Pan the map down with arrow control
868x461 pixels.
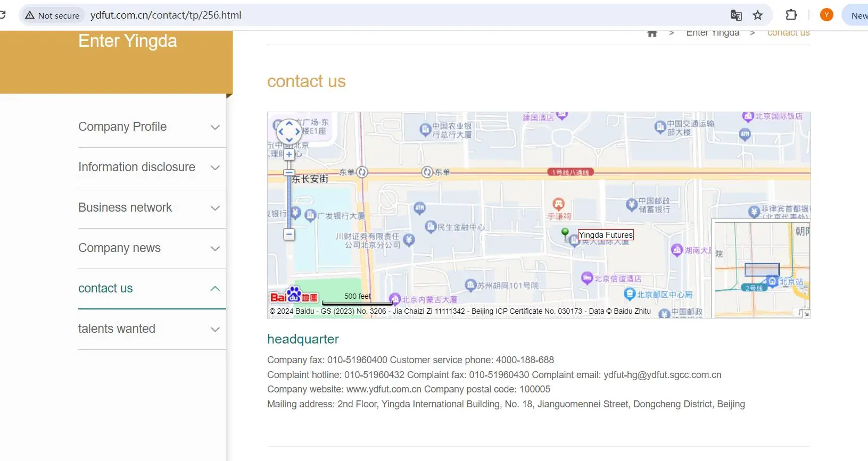pyautogui.click(x=289, y=140)
